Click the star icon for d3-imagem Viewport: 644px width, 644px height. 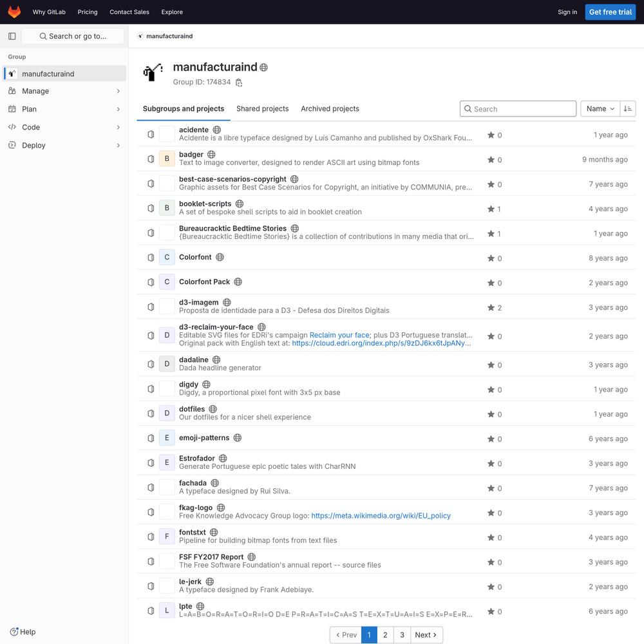click(x=491, y=308)
